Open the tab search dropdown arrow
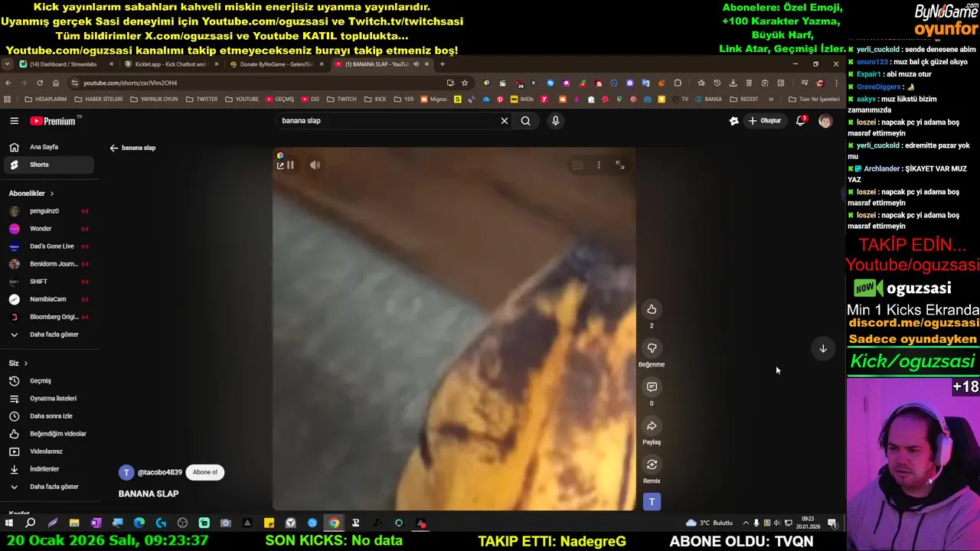Viewport: 980px width, 551px height. click(7, 64)
